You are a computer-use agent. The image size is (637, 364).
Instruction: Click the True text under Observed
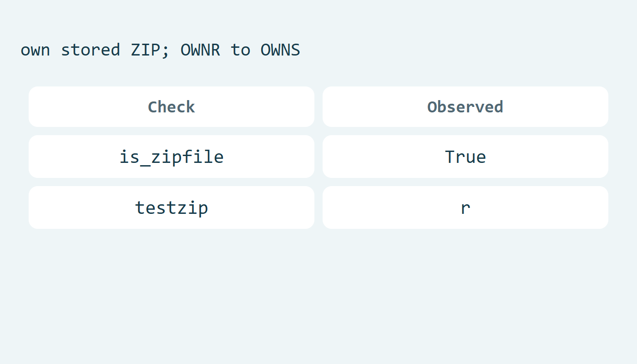click(465, 157)
